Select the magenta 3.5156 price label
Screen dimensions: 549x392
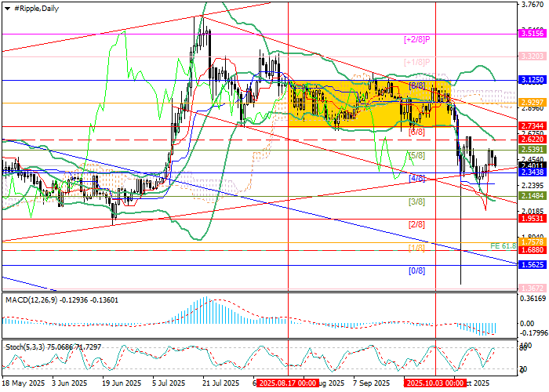coord(533,34)
